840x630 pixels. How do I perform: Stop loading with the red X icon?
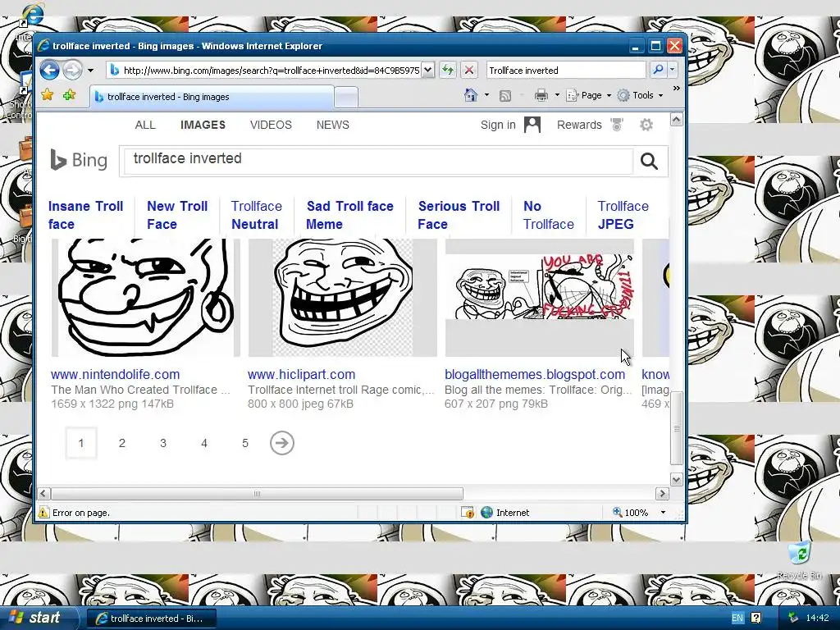pos(468,71)
